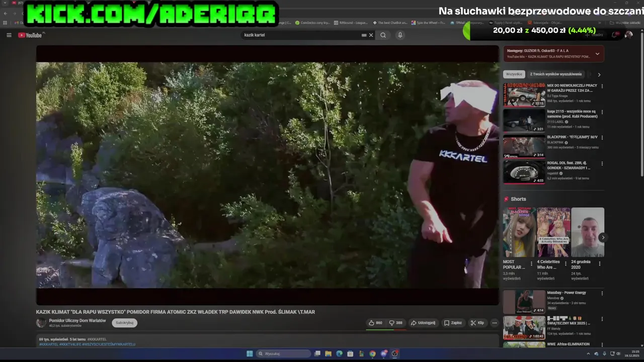Open Task View on the taskbar
The height and width of the screenshot is (362, 644).
point(317,353)
